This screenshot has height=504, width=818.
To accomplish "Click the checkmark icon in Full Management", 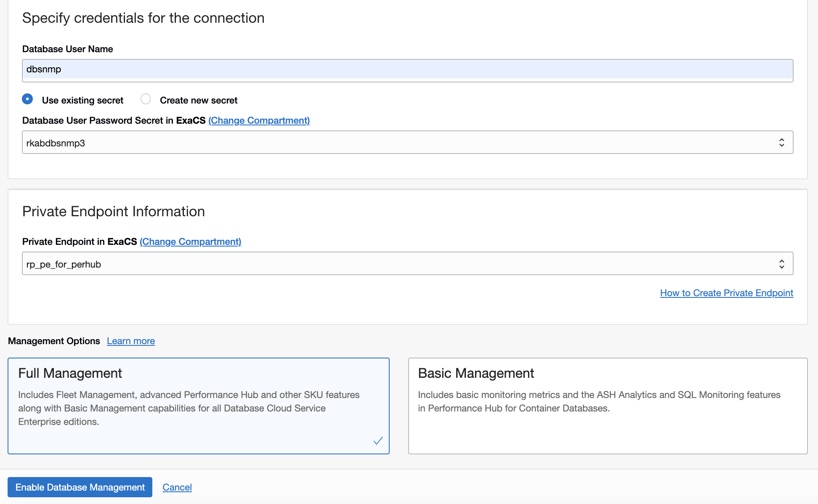I will pyautogui.click(x=378, y=440).
